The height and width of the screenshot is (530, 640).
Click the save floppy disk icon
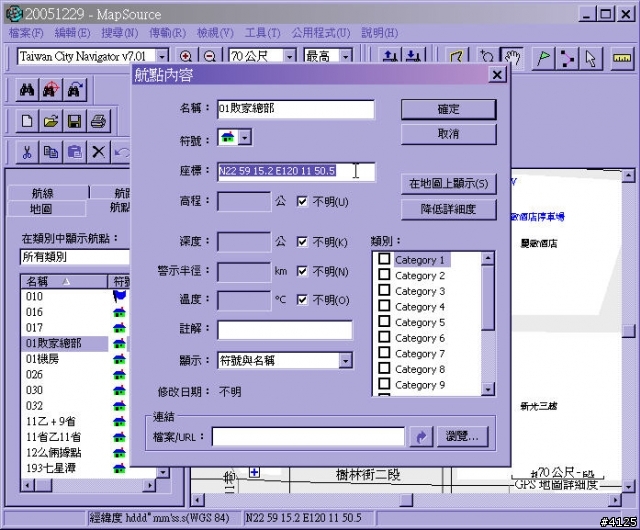pos(75,121)
